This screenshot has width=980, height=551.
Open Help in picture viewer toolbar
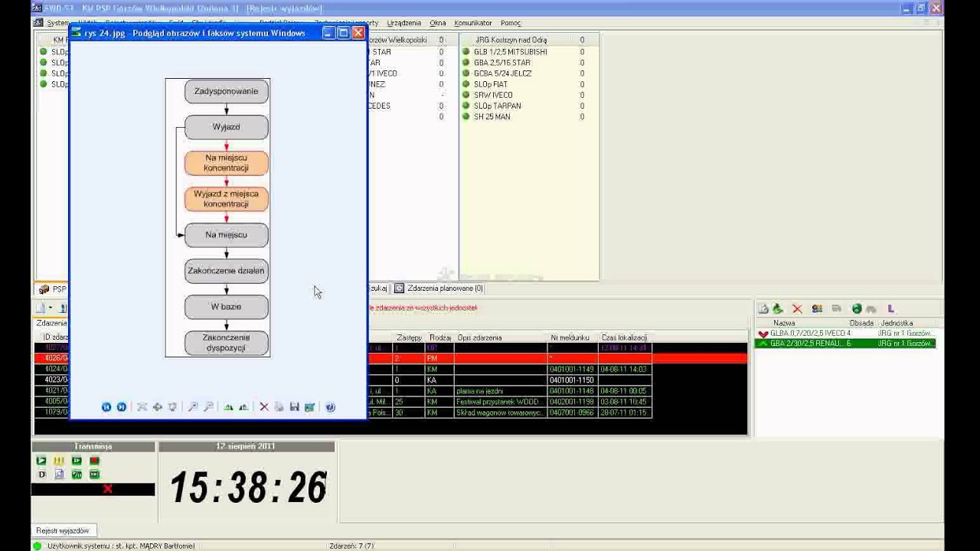(x=330, y=407)
